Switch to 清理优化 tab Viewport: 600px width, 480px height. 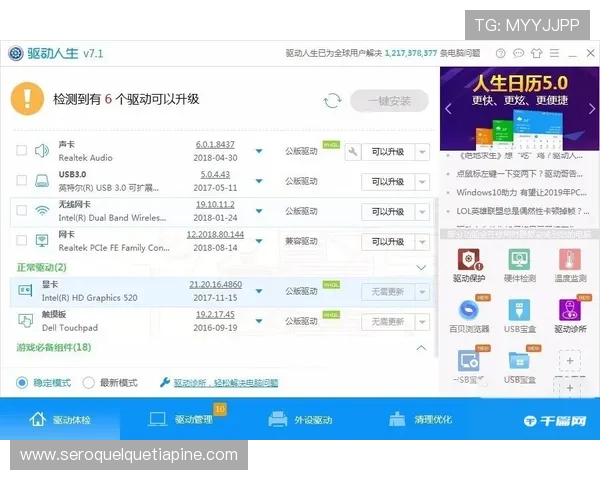pos(420,419)
